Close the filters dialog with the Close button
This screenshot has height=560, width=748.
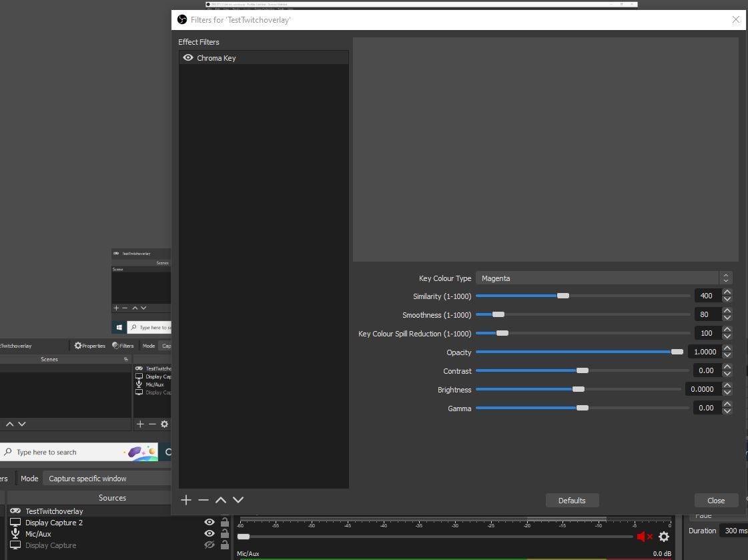tap(715, 500)
